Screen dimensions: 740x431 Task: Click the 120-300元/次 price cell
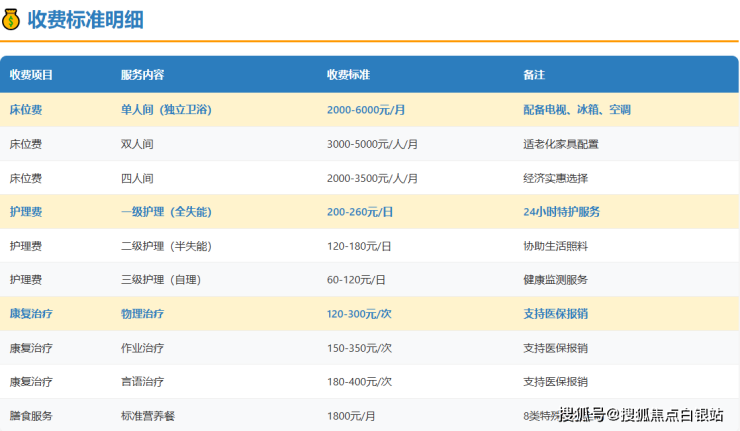(x=359, y=314)
